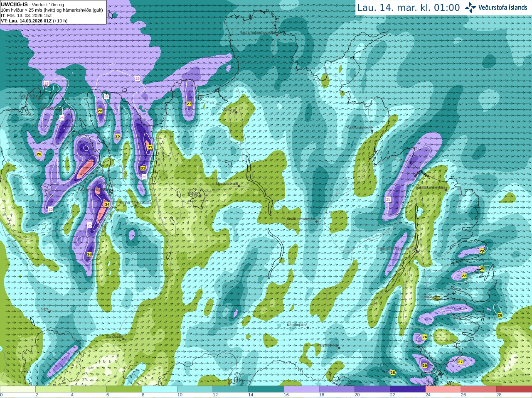Click the yellow gust value 25 near Eyjabakkar
Screen dimensions: 532x398
[393, 373]
